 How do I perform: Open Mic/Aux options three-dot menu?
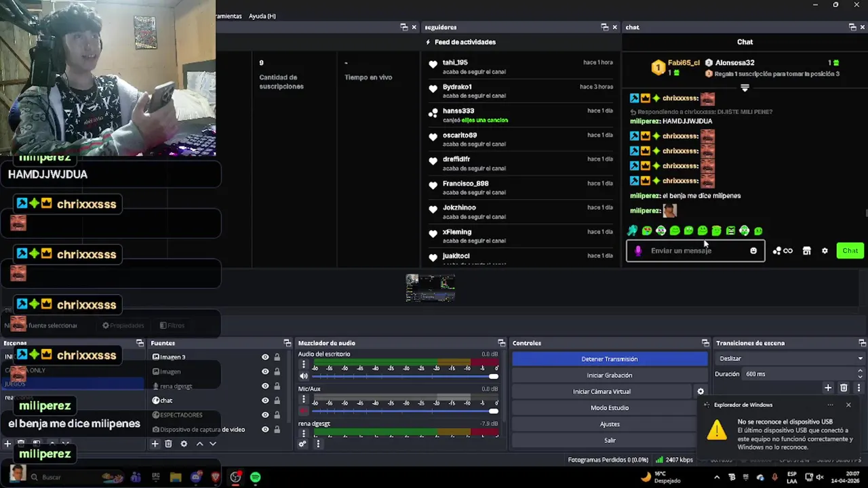click(x=304, y=399)
